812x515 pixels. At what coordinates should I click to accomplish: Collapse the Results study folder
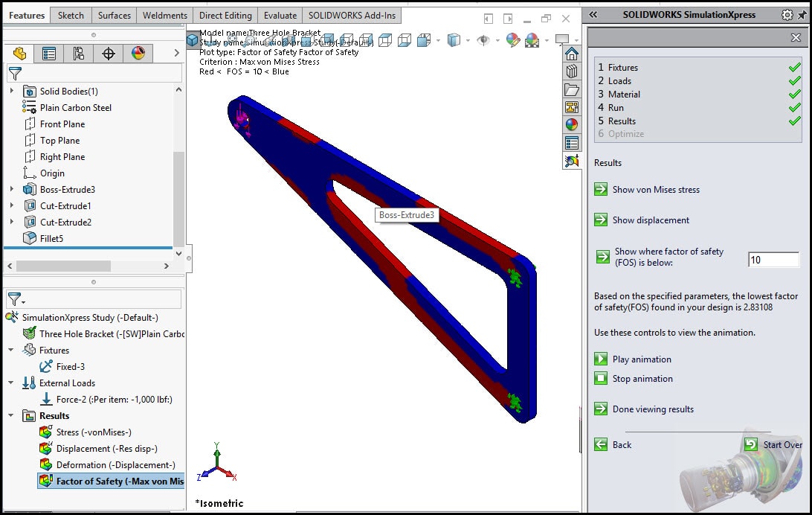[x=11, y=415]
